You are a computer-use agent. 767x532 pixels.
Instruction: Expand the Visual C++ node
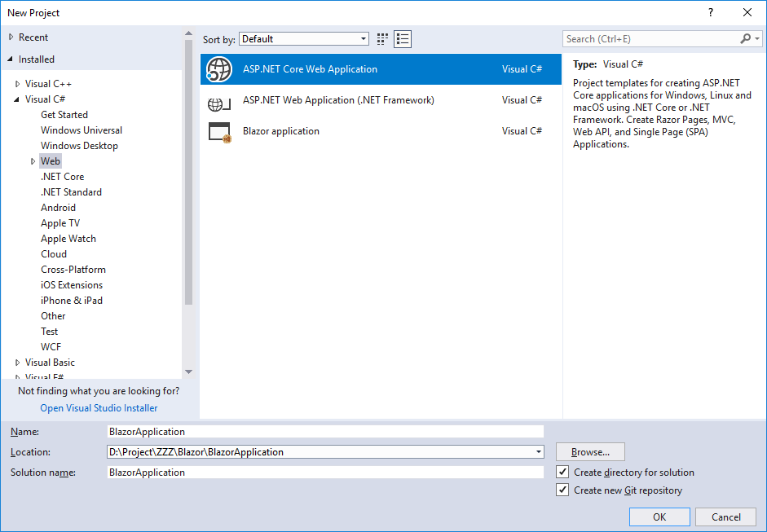(18, 84)
